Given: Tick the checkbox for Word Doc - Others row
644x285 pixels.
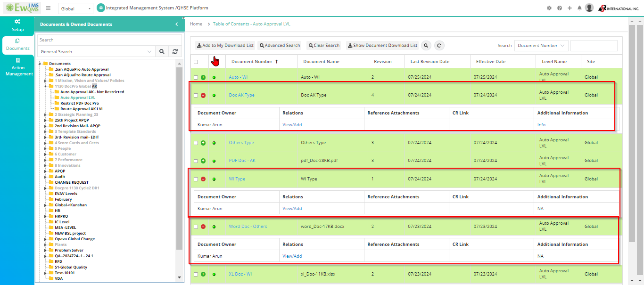Looking at the screenshot, I should point(196,227).
